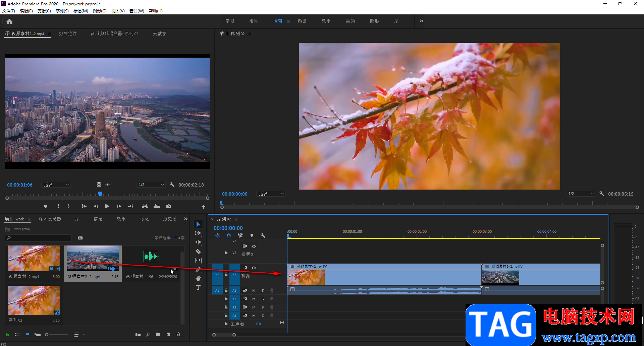
Task: Switch to 效果控件 tab
Action: (68, 33)
